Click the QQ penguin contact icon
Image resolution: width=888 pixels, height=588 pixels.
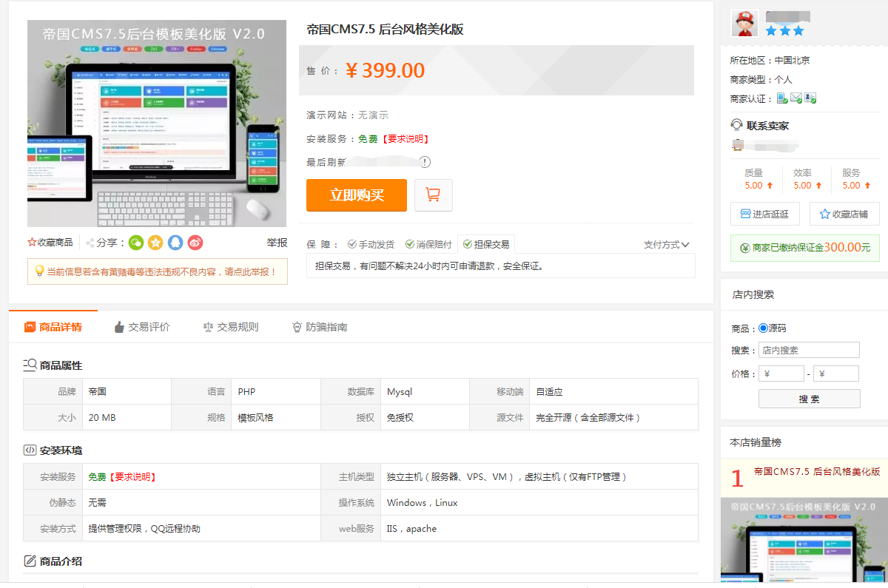click(x=737, y=145)
